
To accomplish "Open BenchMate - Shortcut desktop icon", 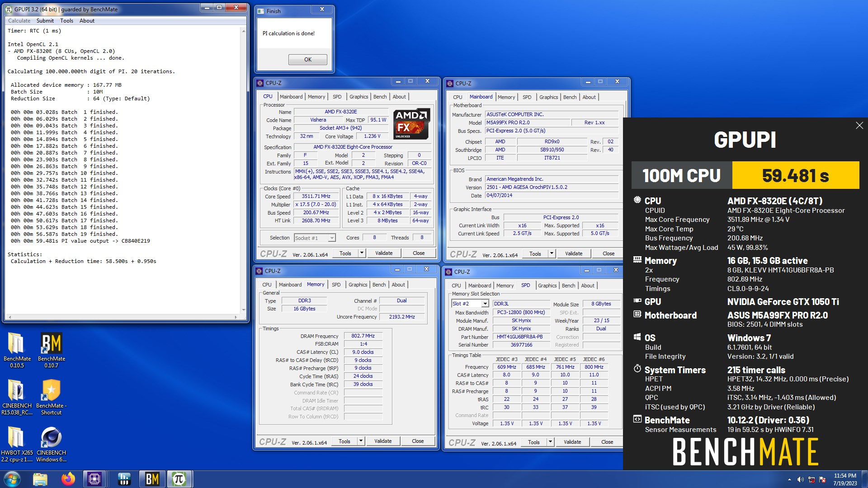I will pyautogui.click(x=51, y=397).
